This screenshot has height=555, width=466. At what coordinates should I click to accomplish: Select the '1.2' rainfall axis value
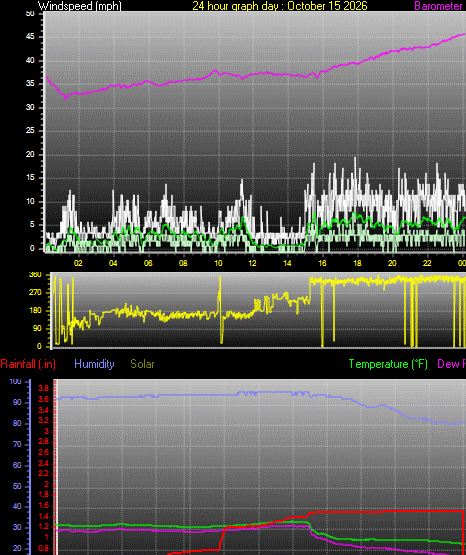point(43,526)
